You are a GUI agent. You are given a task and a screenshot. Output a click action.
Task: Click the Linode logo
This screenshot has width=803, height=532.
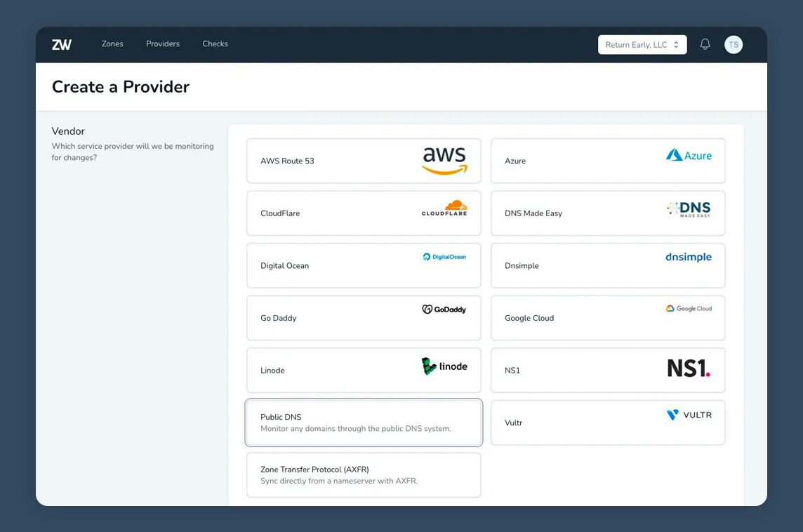point(444,366)
